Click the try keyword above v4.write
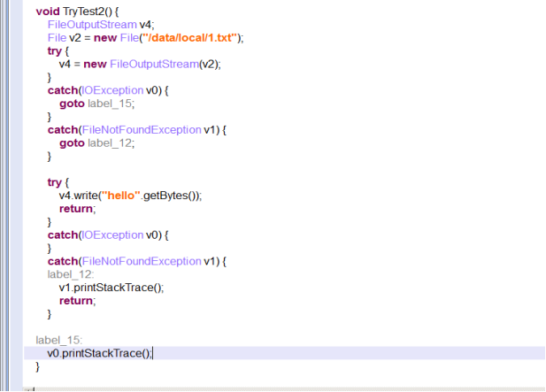546x392 pixels. [55, 182]
